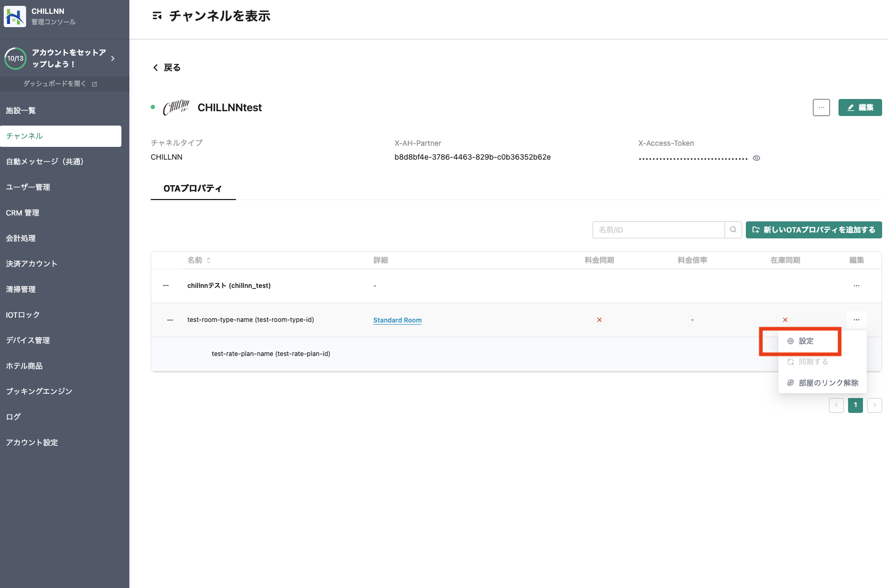This screenshot has width=888, height=588.
Task: Open the Standard Room link
Action: (397, 320)
